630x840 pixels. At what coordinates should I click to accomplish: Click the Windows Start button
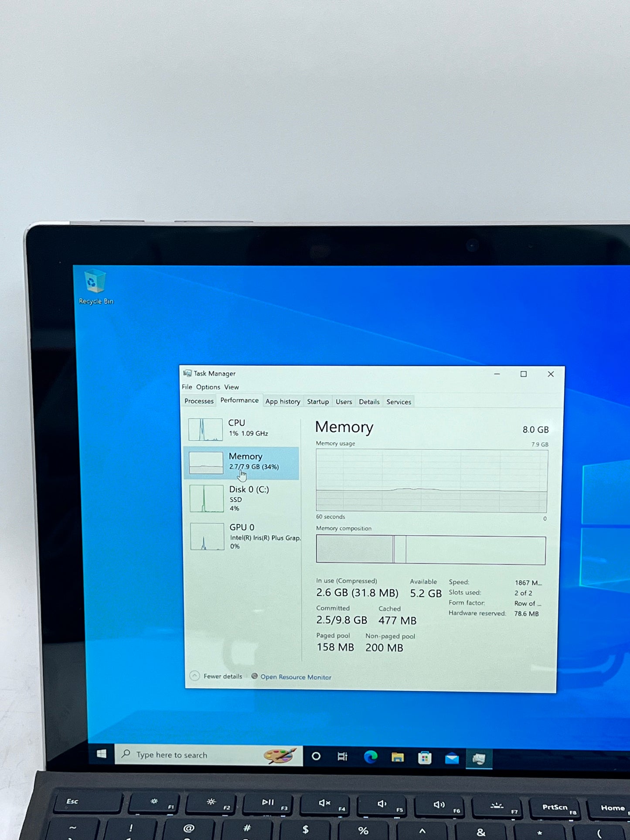[x=102, y=754]
